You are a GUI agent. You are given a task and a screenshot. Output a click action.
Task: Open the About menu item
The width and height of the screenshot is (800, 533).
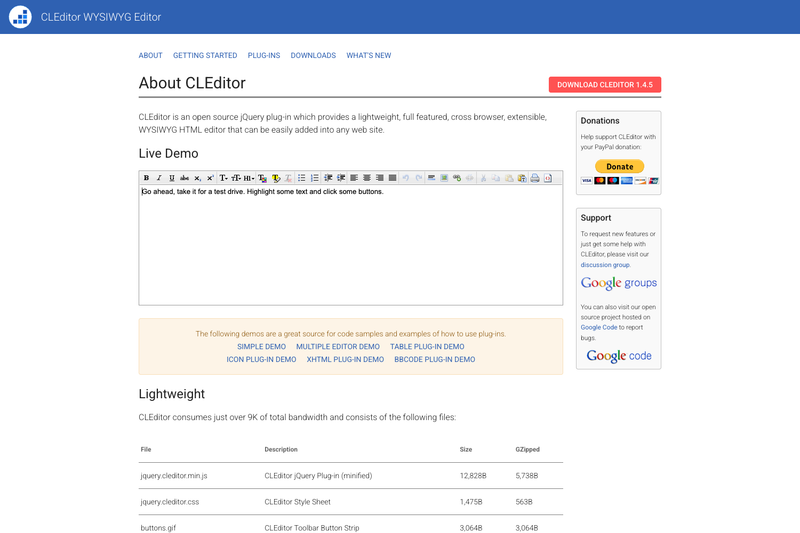151,55
